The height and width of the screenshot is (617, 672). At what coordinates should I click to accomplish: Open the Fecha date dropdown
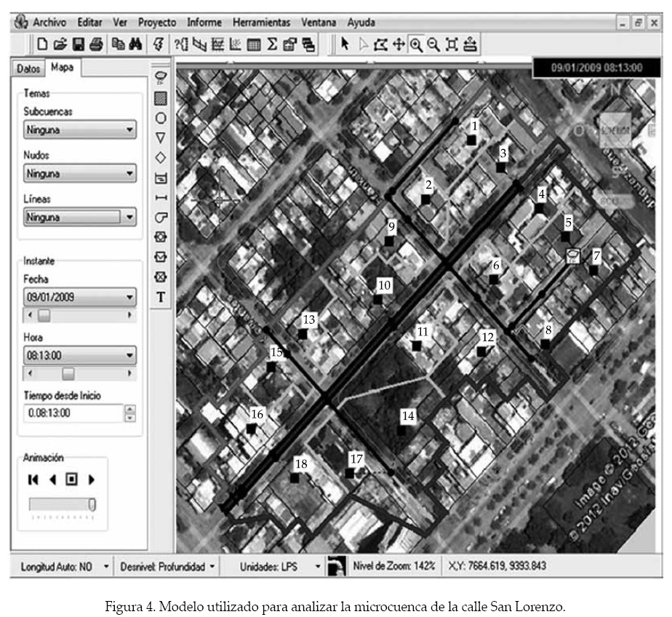[x=79, y=297]
